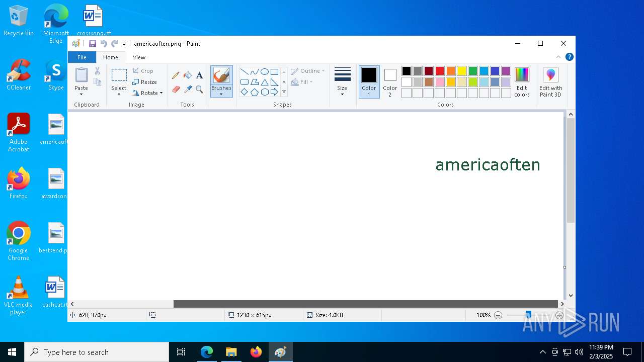Click the Redo arrow in title bar

click(114, 44)
